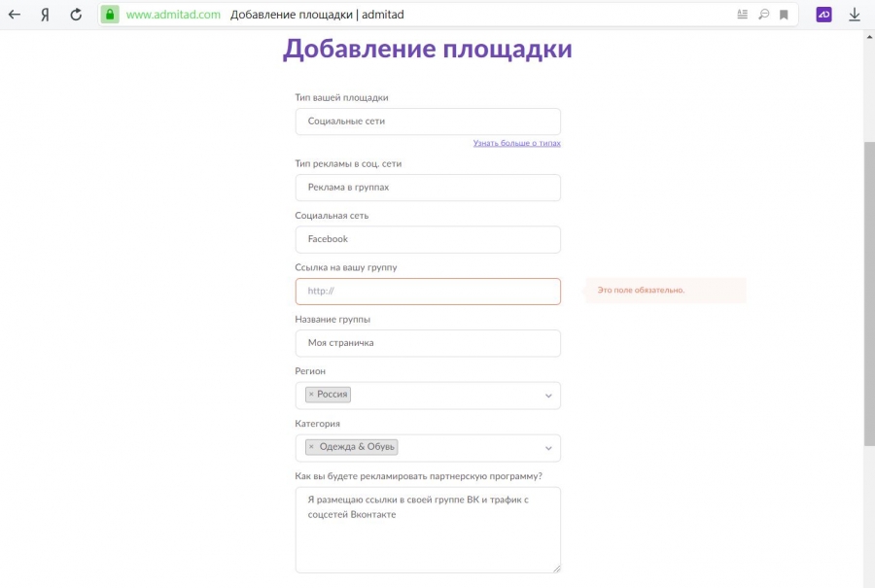This screenshot has width=875, height=588.
Task: Click the Категория field label
Action: (317, 424)
